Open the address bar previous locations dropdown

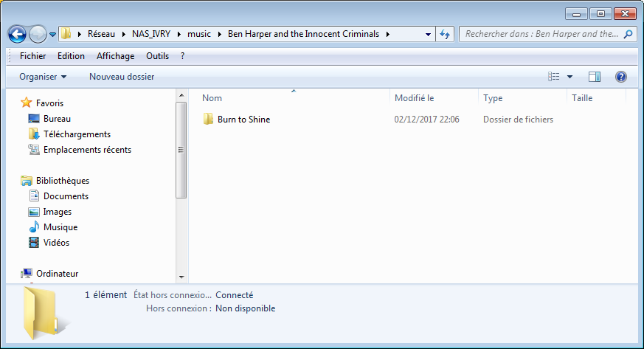click(428, 34)
